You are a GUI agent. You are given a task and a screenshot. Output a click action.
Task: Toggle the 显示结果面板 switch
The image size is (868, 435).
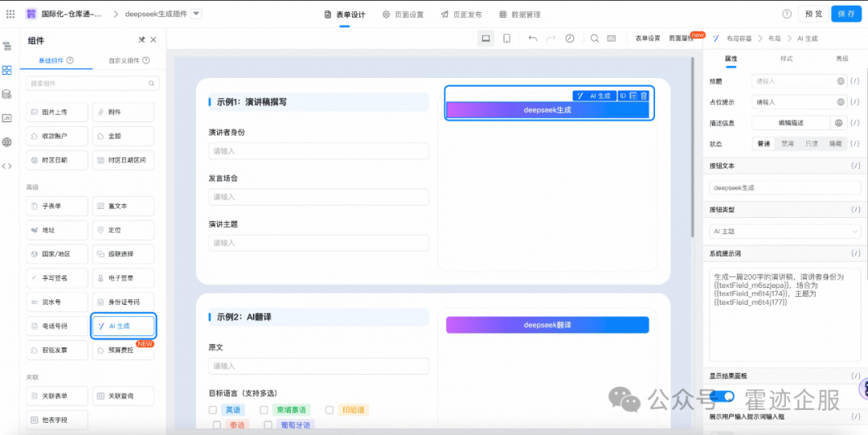tap(722, 396)
